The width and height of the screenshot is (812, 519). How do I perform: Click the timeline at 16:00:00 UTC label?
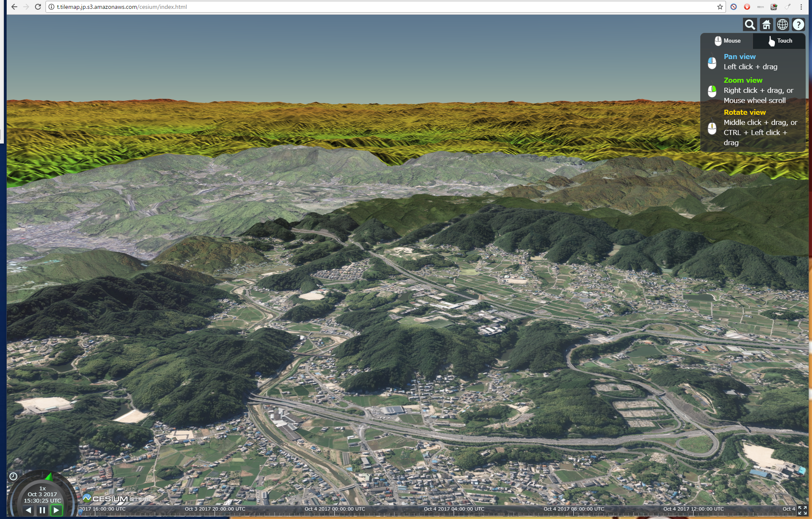coord(103,509)
